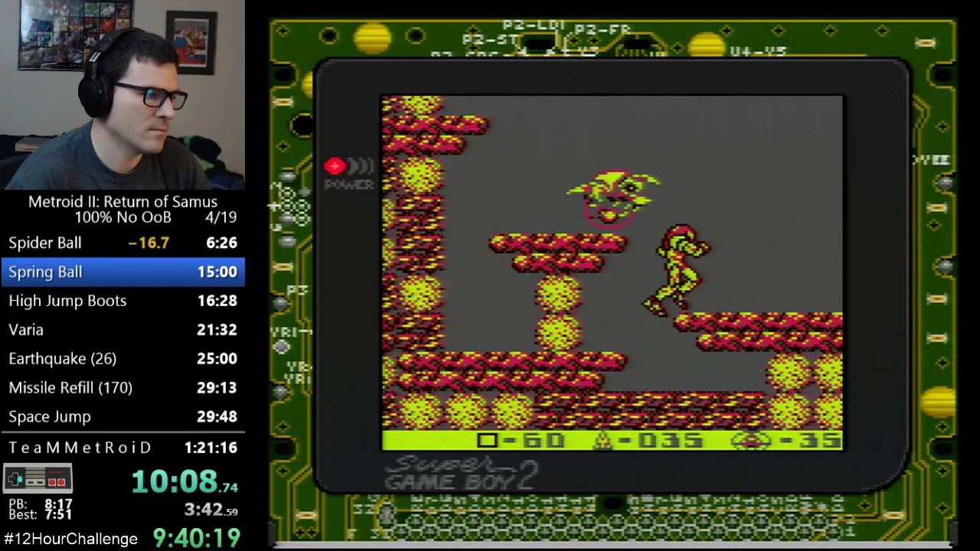Screen dimensions: 980x551
Task: Click the 1:21:16 final split time
Action: [x=211, y=448]
